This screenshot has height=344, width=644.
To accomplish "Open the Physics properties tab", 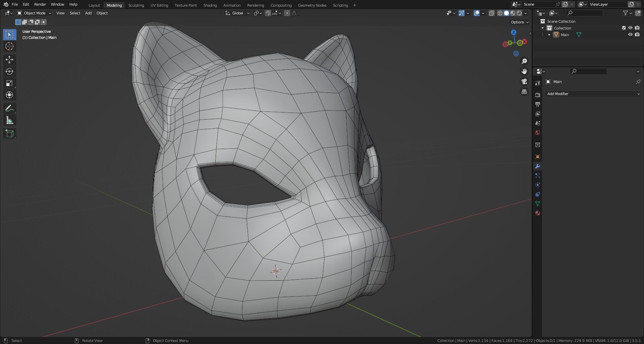I will 538,185.
